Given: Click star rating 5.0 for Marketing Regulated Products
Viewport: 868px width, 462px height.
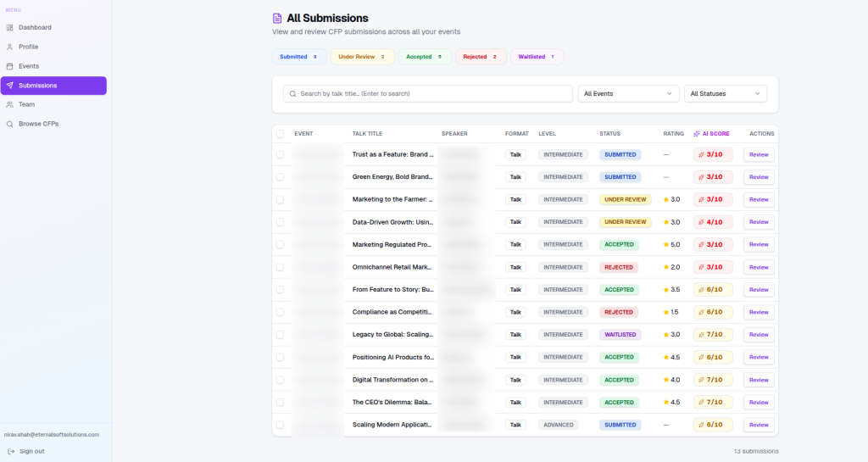Looking at the screenshot, I should point(671,244).
